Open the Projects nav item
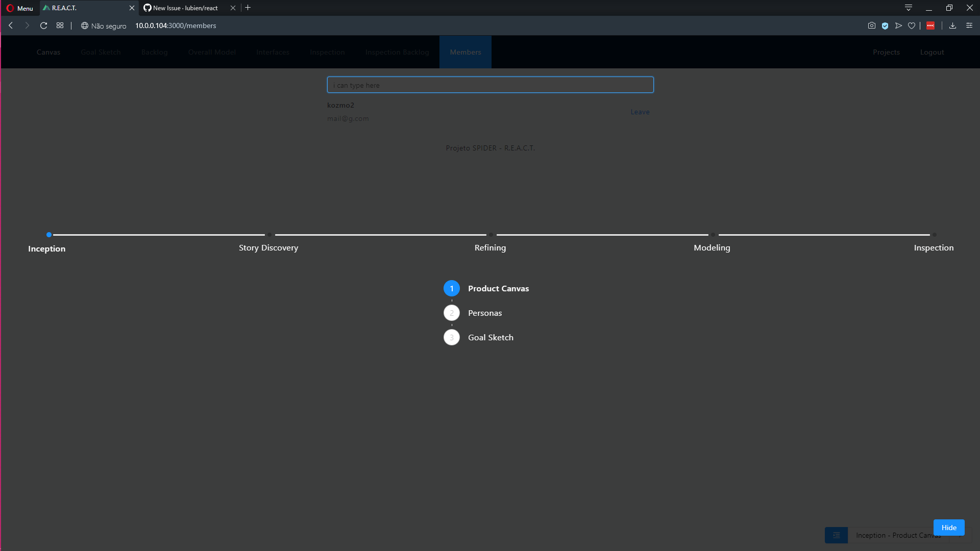The height and width of the screenshot is (551, 980). coord(886,53)
